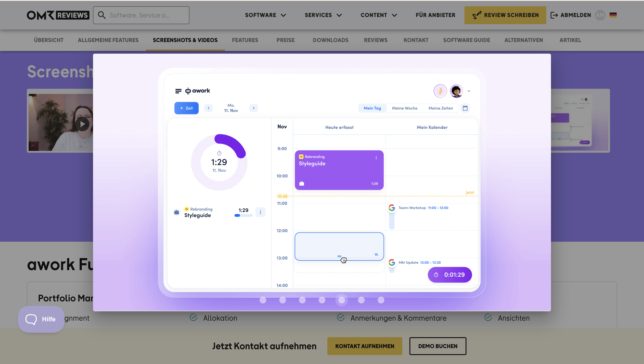This screenshot has height=364, width=644.
Task: Expand the SERVICES dropdown menu
Action: (x=323, y=15)
